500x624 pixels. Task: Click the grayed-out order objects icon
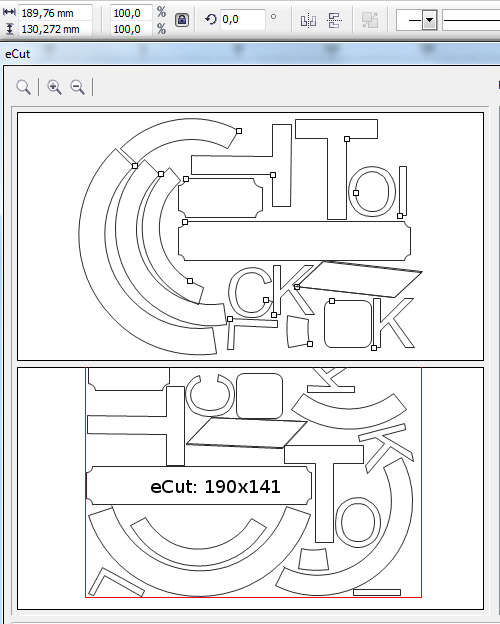point(370,20)
